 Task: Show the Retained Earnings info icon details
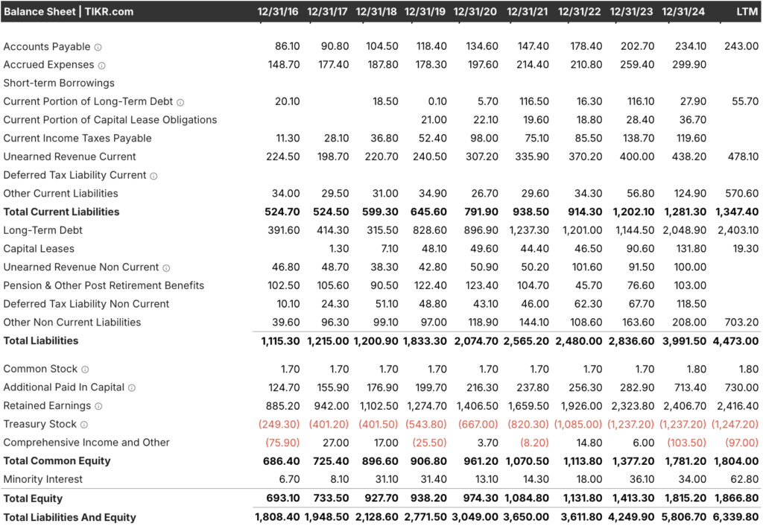(98, 406)
